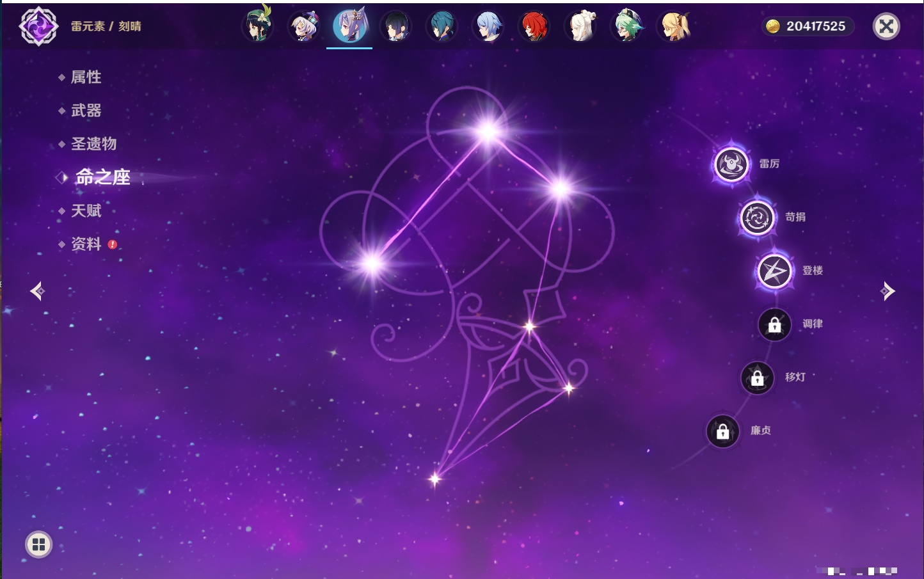
Task: Switch to the Qiqi avatar with purple hat
Action: pos(304,26)
